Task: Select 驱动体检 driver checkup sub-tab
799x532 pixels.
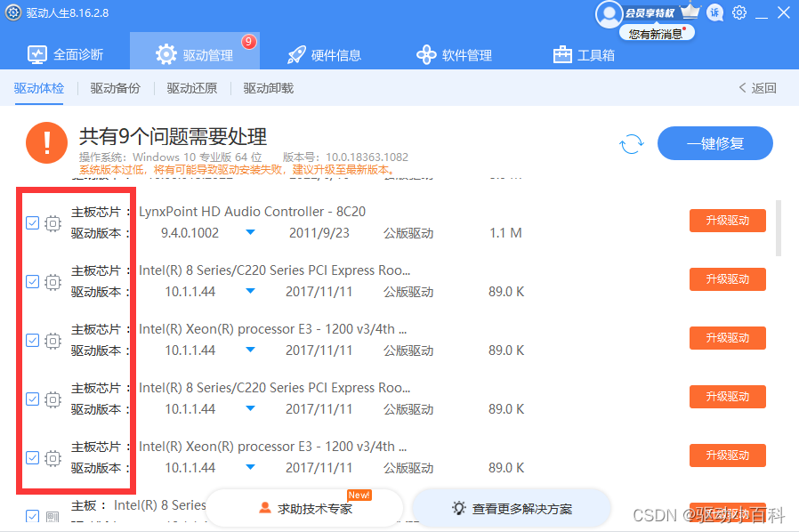Action: [39, 88]
